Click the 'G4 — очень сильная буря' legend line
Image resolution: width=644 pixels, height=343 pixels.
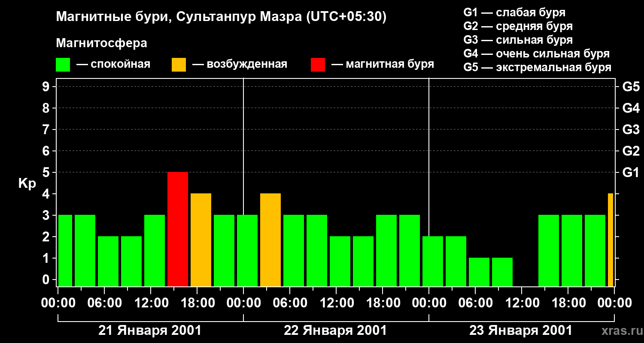[x=536, y=54]
